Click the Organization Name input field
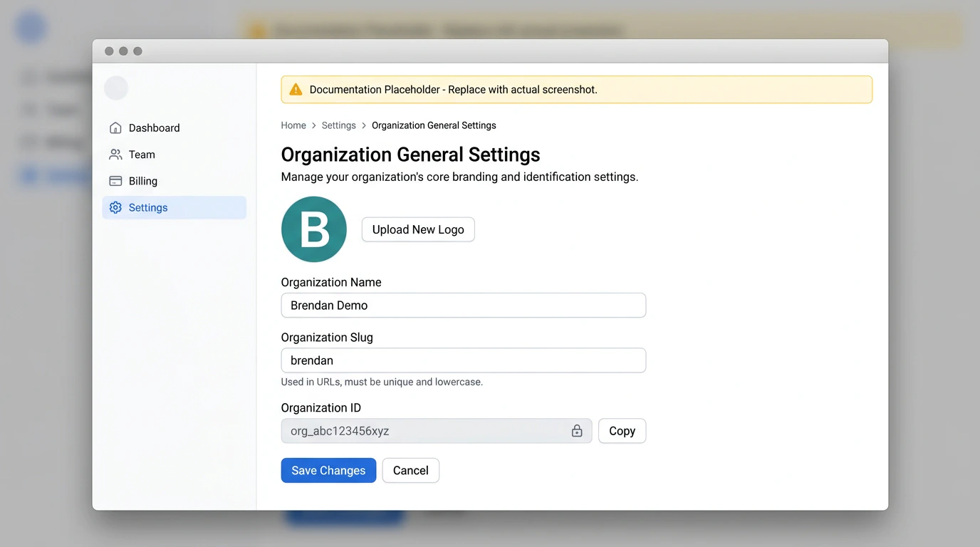Screen dimensions: 980x547 [x=463, y=305]
